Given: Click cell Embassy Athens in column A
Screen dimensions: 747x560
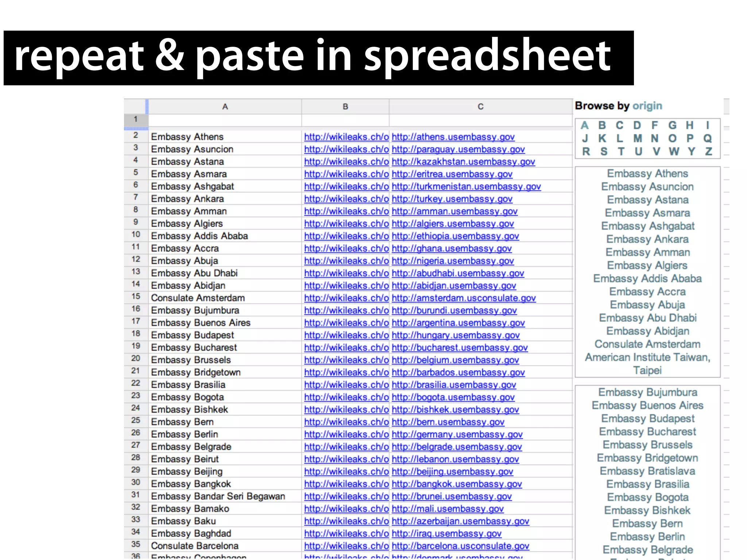Looking at the screenshot, I should pyautogui.click(x=225, y=137).
